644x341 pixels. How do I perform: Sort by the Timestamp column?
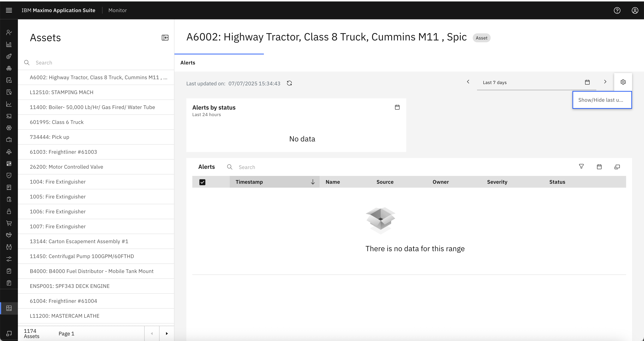point(274,182)
